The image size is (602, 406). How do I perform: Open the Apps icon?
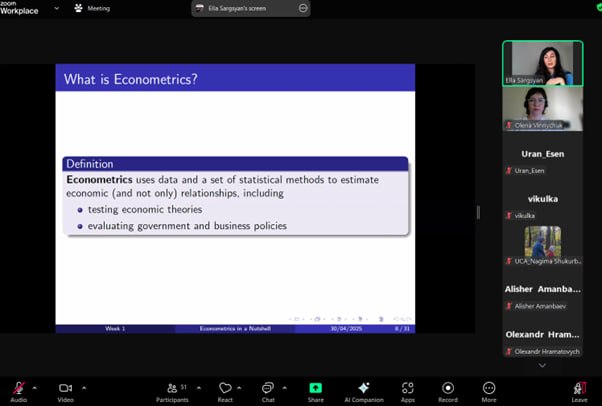pyautogui.click(x=408, y=388)
